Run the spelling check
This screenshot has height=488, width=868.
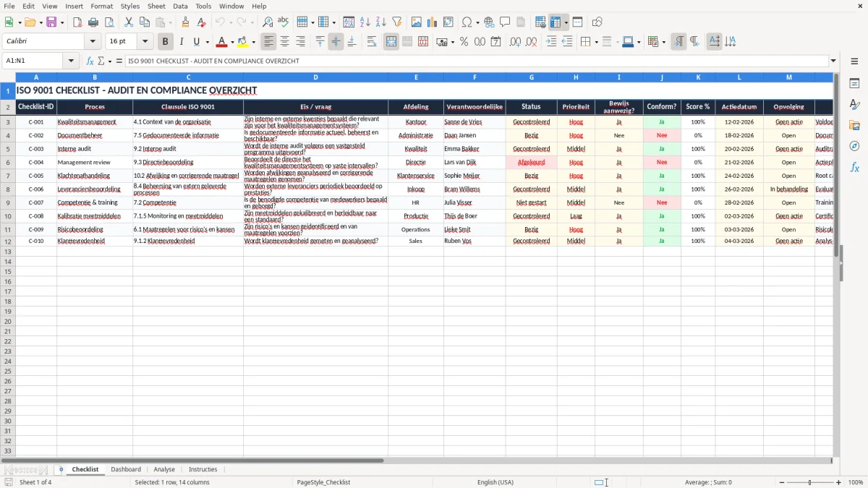(284, 22)
